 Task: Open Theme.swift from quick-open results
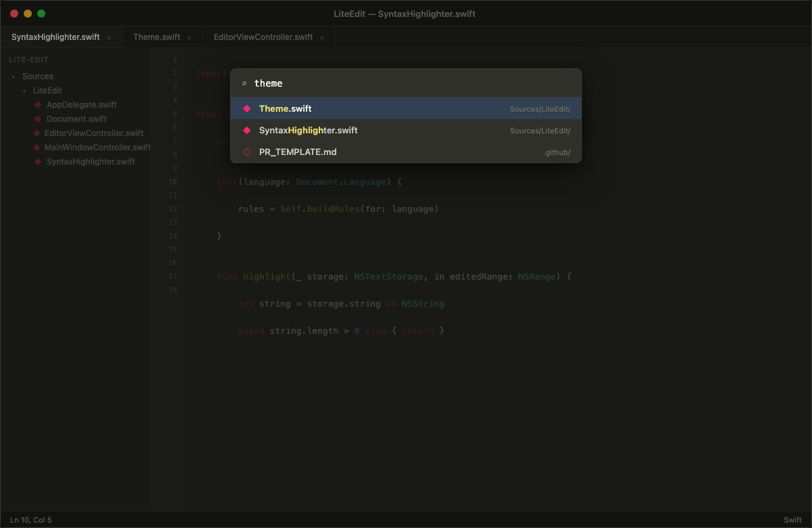click(406, 108)
